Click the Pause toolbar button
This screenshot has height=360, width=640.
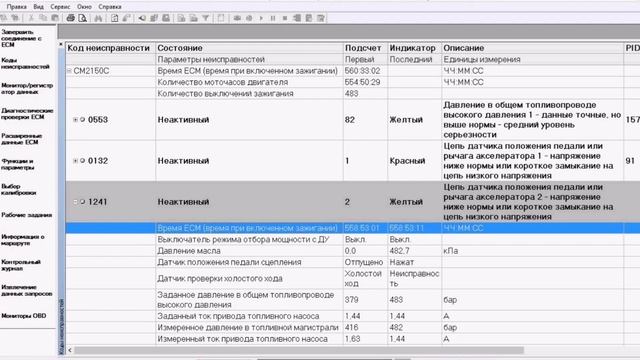click(273, 18)
